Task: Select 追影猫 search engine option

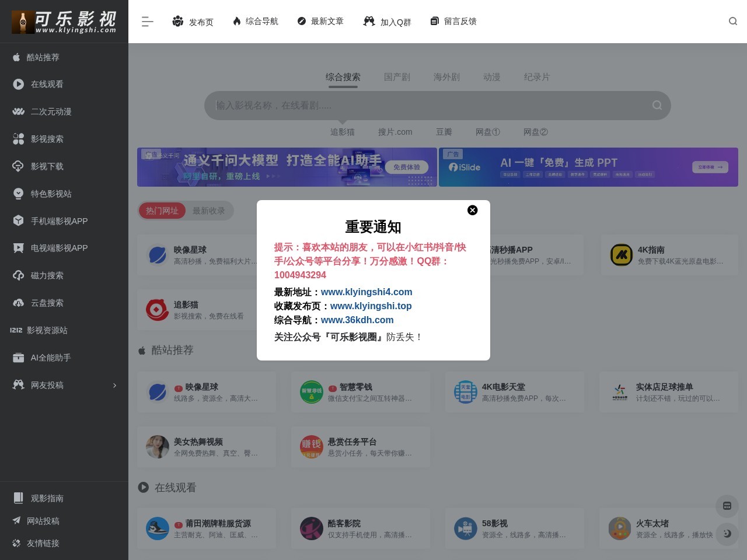Action: [343, 132]
